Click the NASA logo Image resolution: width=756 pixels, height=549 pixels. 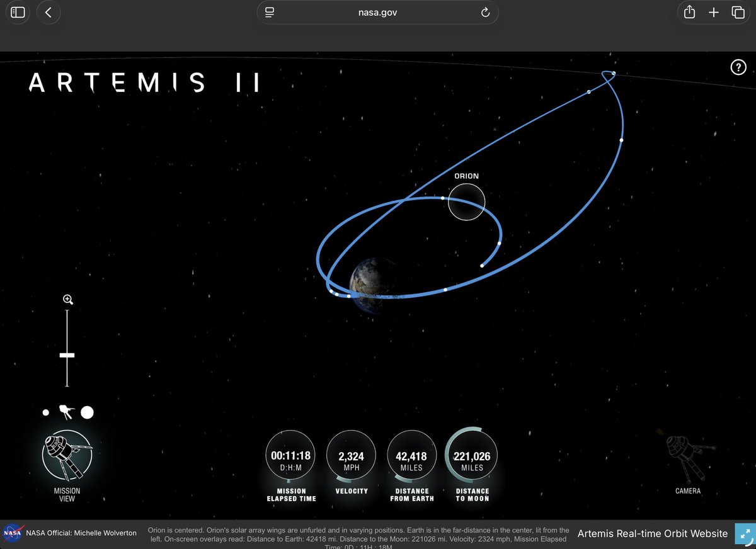tap(12, 533)
